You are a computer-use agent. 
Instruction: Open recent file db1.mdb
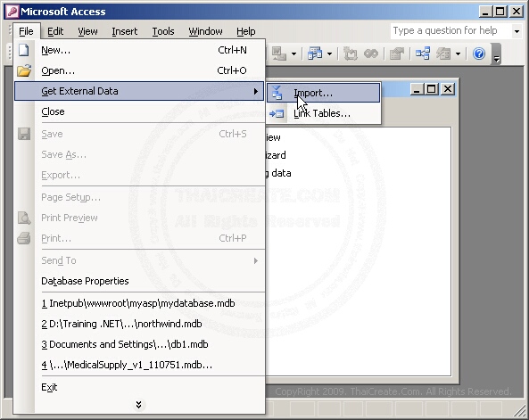(139, 344)
